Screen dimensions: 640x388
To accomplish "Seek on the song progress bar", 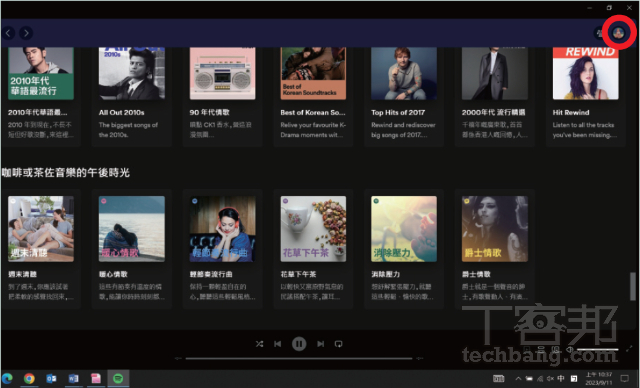I will (x=299, y=358).
